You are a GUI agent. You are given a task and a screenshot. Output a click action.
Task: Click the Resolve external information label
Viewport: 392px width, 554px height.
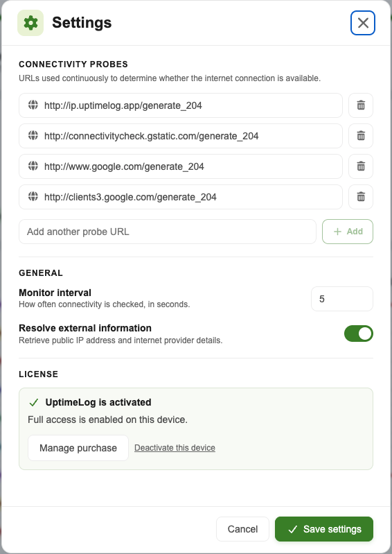tap(85, 328)
